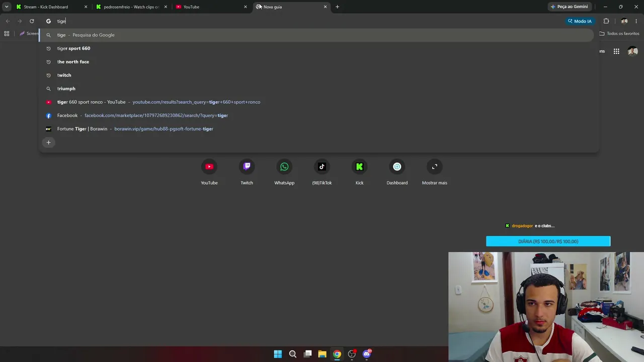
Task: Open Todos os favoritos folder
Action: click(x=619, y=34)
